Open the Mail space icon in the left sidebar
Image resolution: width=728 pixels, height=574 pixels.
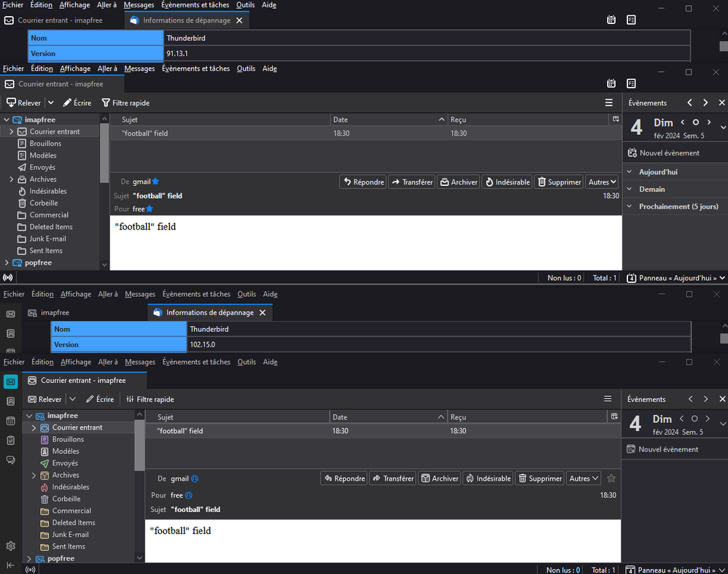click(11, 381)
